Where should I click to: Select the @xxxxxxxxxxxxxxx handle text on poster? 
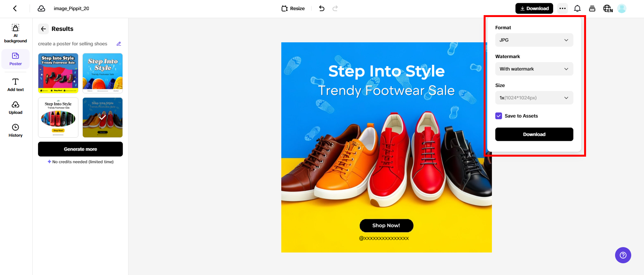pyautogui.click(x=384, y=238)
